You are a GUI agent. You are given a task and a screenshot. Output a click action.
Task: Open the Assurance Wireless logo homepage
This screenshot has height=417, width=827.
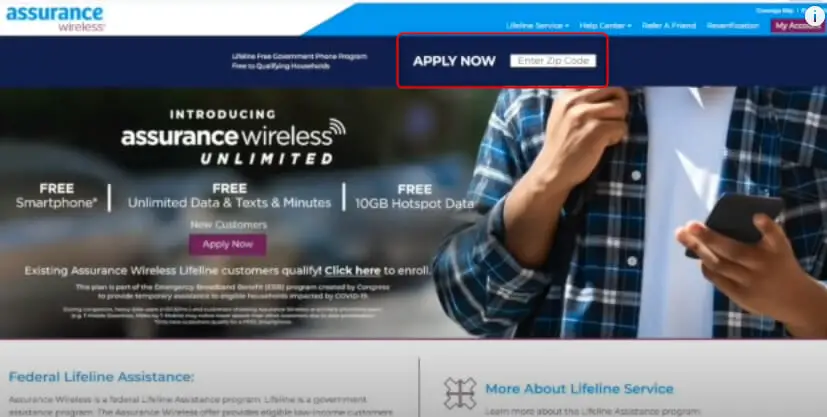55,18
